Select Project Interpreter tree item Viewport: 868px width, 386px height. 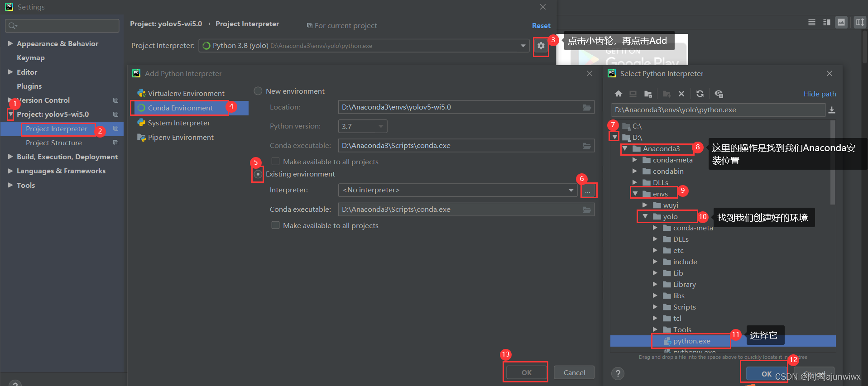[x=57, y=129]
